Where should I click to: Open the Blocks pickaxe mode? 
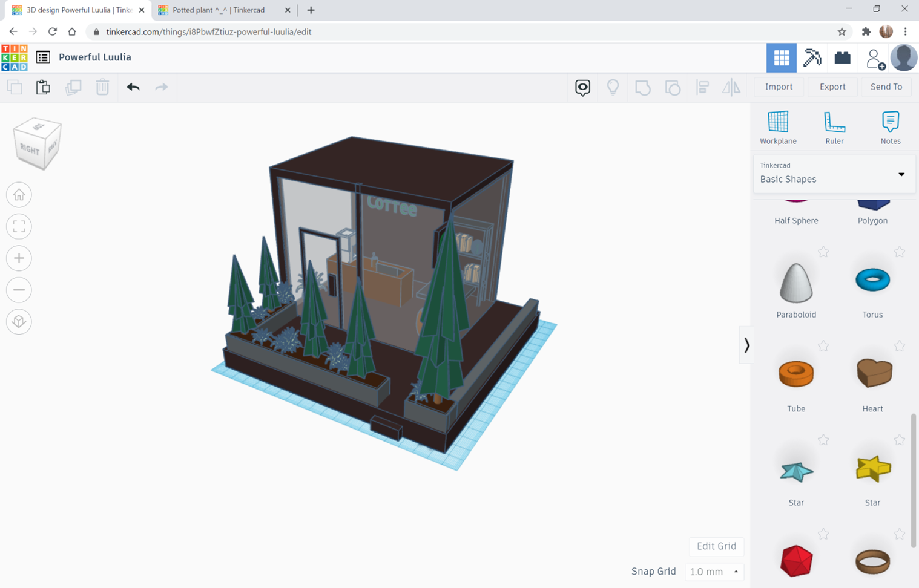[x=812, y=57]
